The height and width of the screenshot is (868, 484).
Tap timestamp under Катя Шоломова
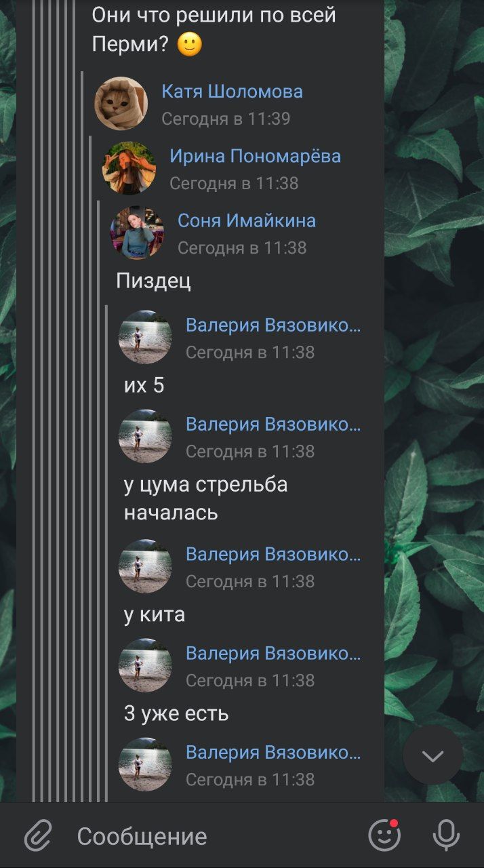tap(226, 119)
